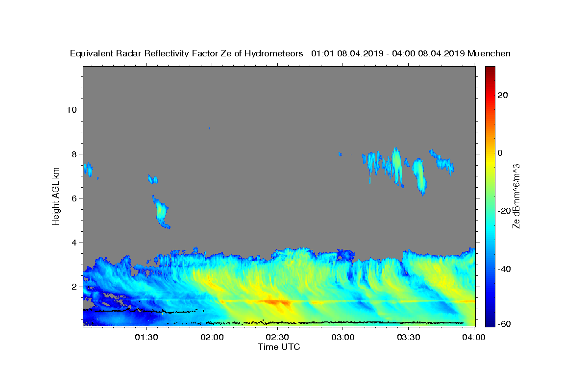Image resolution: width=588 pixels, height=392 pixels.
Task: Click the dark red top of the colorbar
Action: [x=490, y=71]
